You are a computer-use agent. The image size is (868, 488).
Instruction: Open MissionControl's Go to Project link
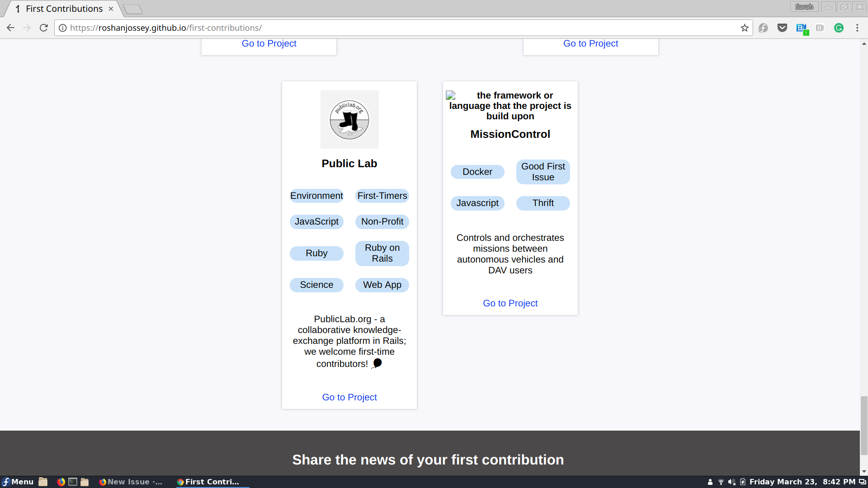[x=510, y=303]
